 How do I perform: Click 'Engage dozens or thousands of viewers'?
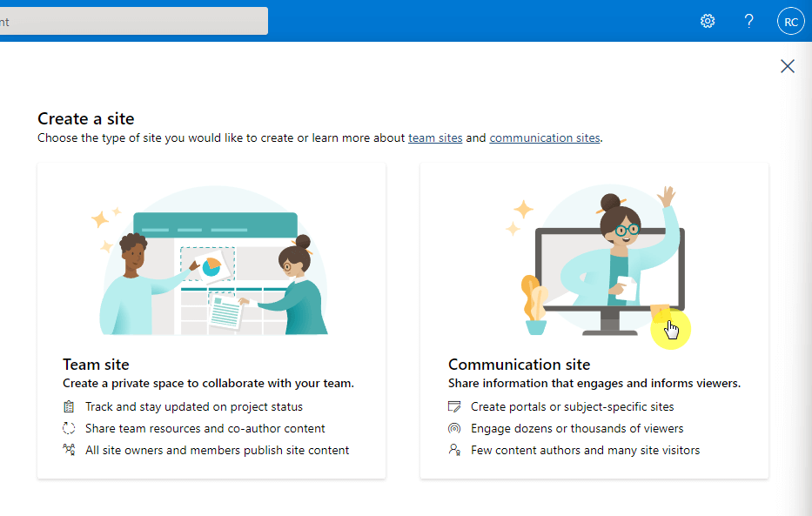click(x=577, y=428)
